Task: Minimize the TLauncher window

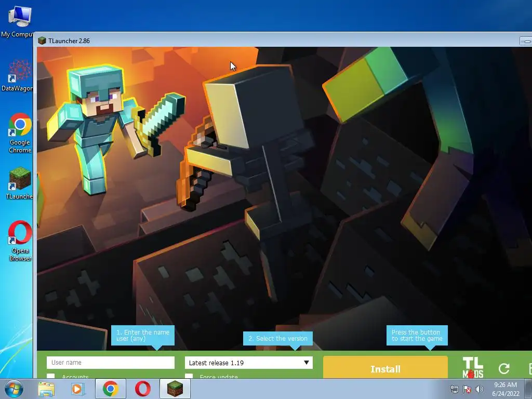Action: pyautogui.click(x=526, y=41)
